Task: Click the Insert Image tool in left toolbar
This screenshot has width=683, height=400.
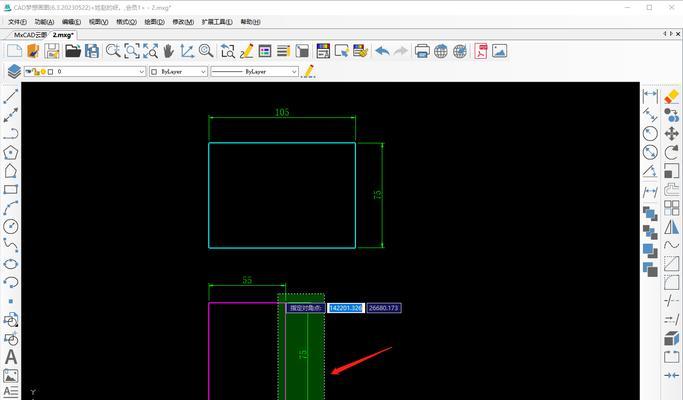Action: pos(11,376)
